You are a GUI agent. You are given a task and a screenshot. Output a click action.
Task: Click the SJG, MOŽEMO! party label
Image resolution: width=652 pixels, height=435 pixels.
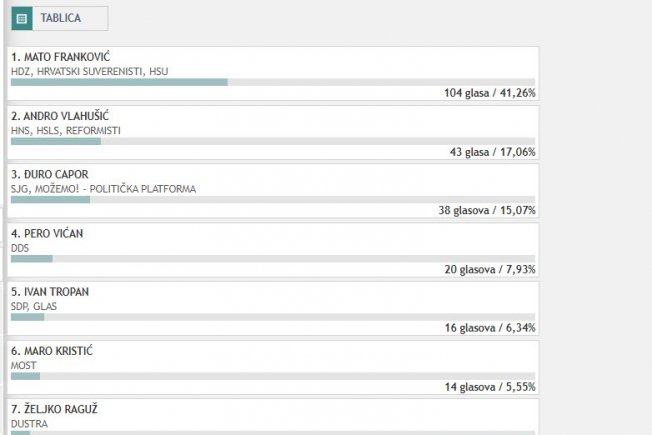103,189
